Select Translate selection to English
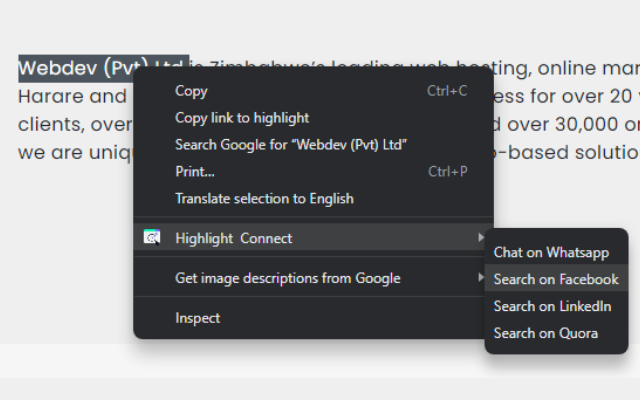640x400 pixels. (x=313, y=199)
